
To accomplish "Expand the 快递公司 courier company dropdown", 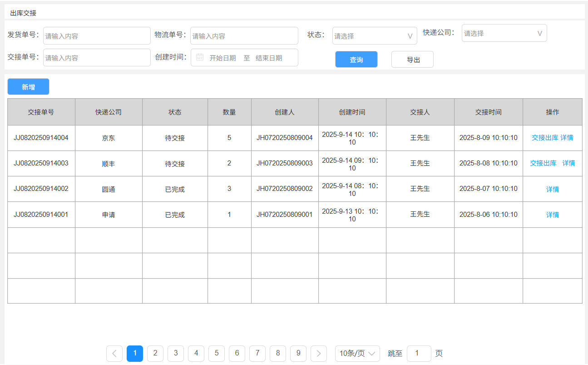I will tap(504, 33).
